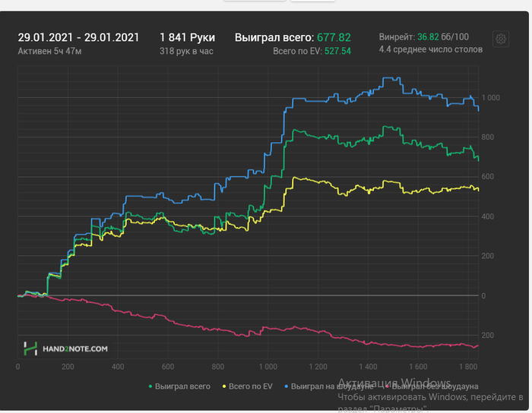Click the date range 29.01.2021 - 29.01.2021
Image resolution: width=532 pixels, height=413 pixels.
point(78,37)
